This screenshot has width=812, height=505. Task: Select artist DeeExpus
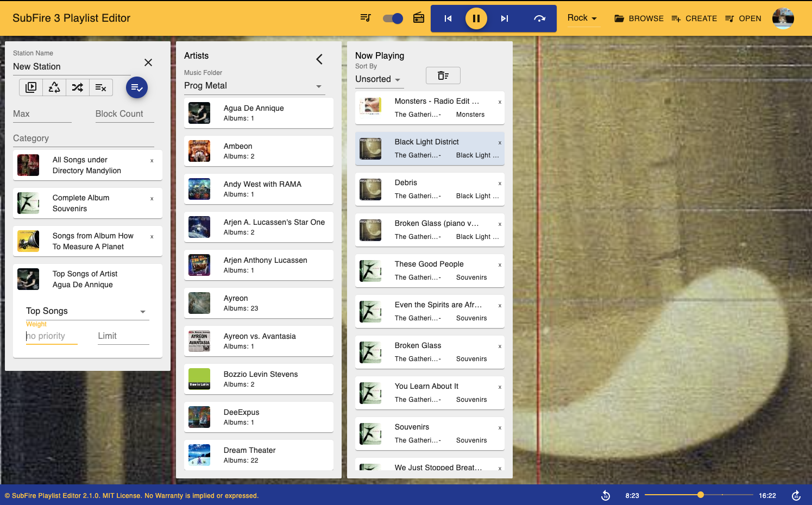tap(259, 417)
